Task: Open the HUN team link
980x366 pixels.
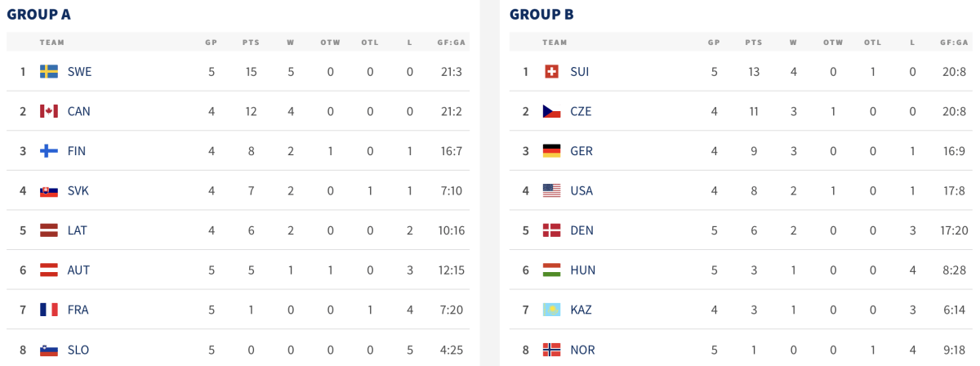Action: [583, 270]
